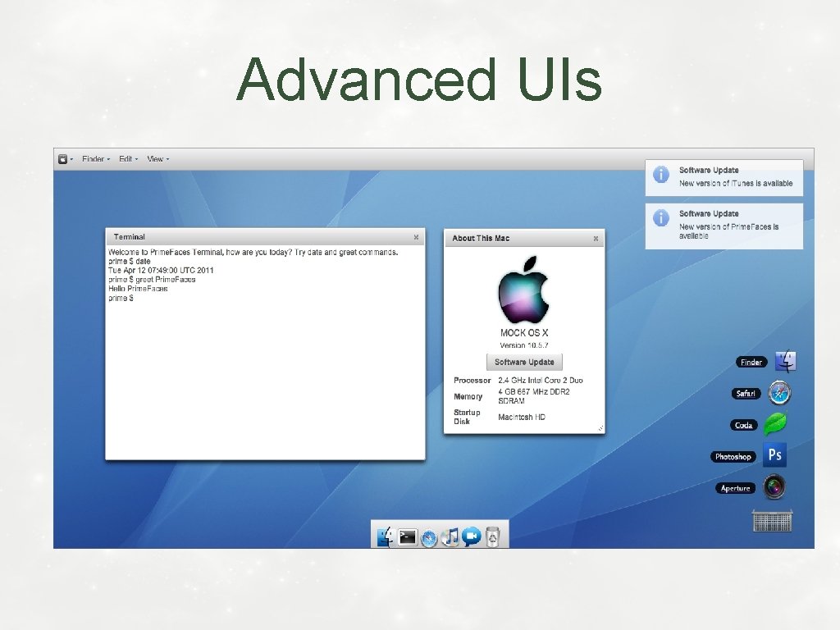
Task: Click the Finder icon in the dock
Action: (x=386, y=536)
